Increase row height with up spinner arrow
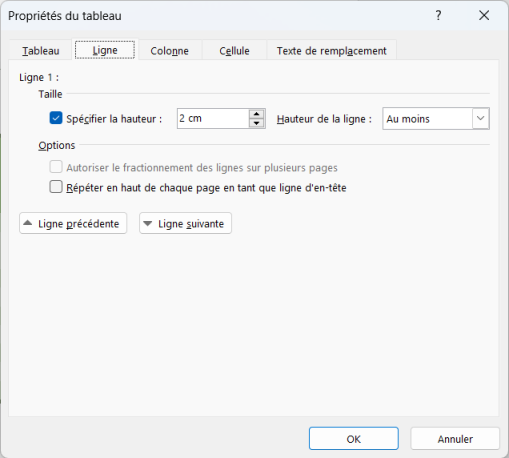 (x=256, y=114)
